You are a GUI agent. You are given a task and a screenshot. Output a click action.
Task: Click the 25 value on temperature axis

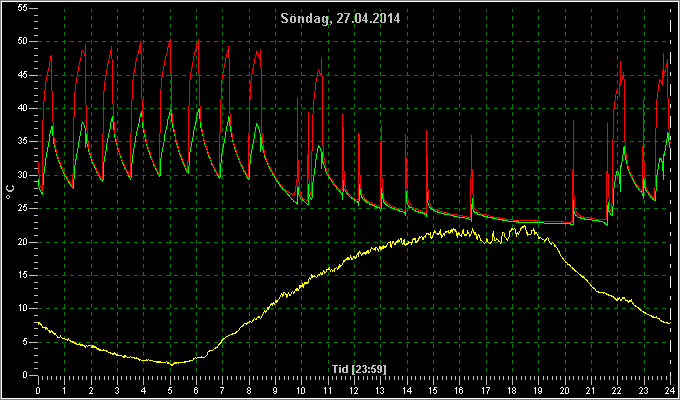coord(23,209)
